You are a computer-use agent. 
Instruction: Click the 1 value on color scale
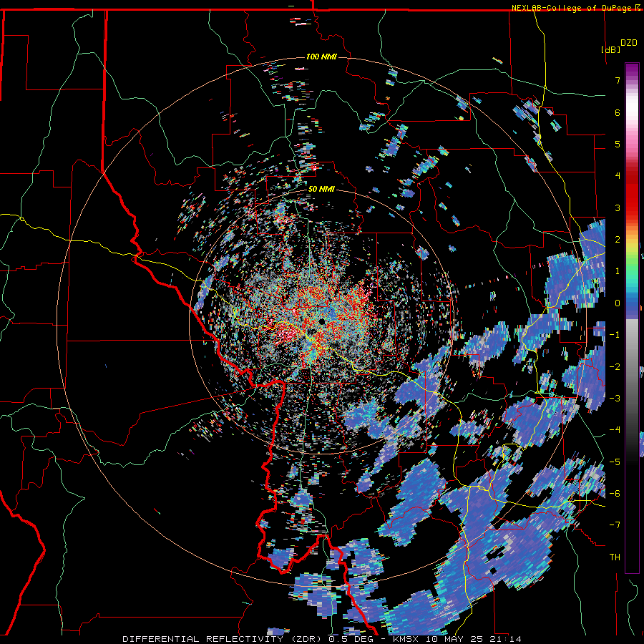pyautogui.click(x=618, y=271)
